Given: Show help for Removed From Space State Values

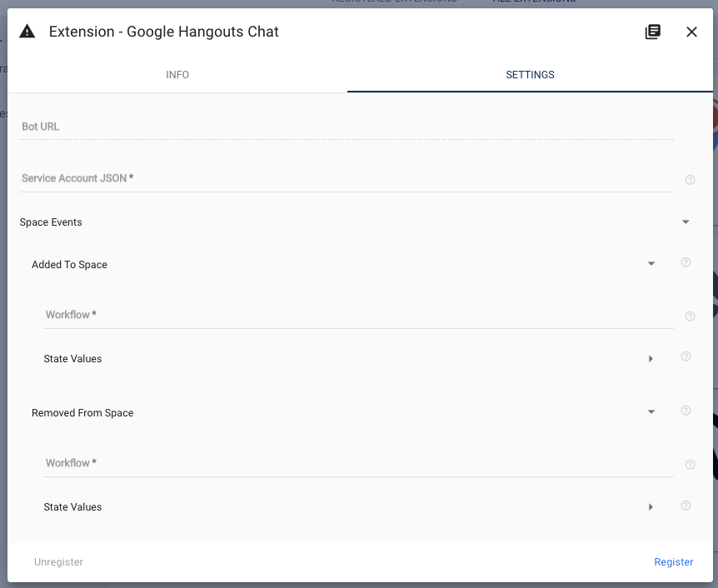Looking at the screenshot, I should click(x=686, y=506).
